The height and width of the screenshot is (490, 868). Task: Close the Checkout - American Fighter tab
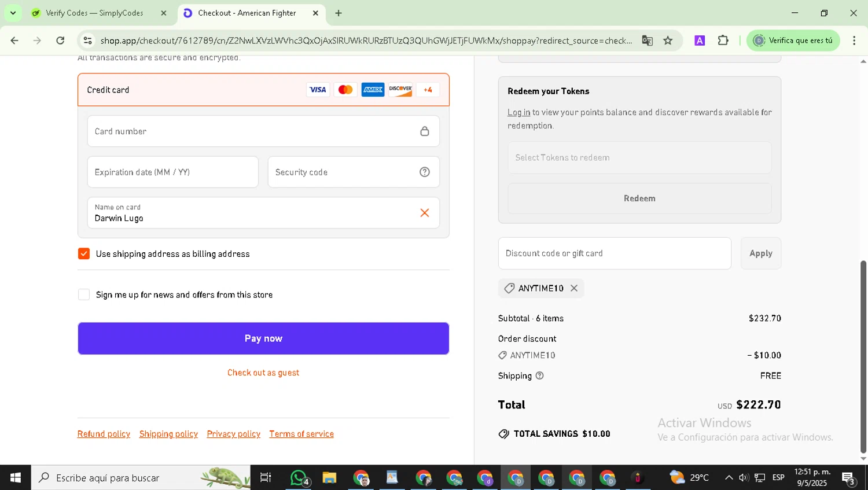click(315, 13)
